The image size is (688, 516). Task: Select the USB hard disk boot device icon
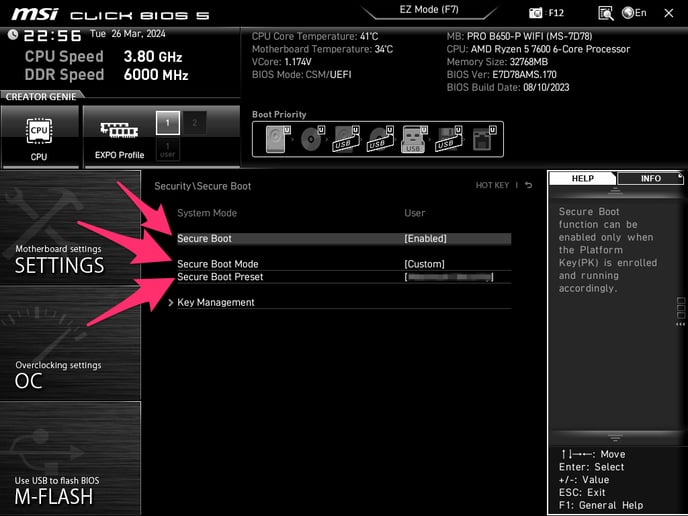tap(346, 139)
